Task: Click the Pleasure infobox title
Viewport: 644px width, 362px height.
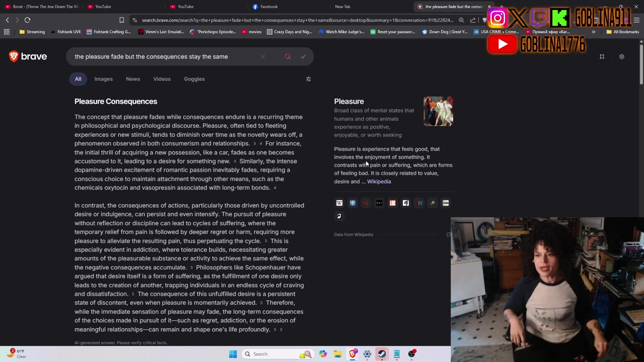Action: pos(349,102)
